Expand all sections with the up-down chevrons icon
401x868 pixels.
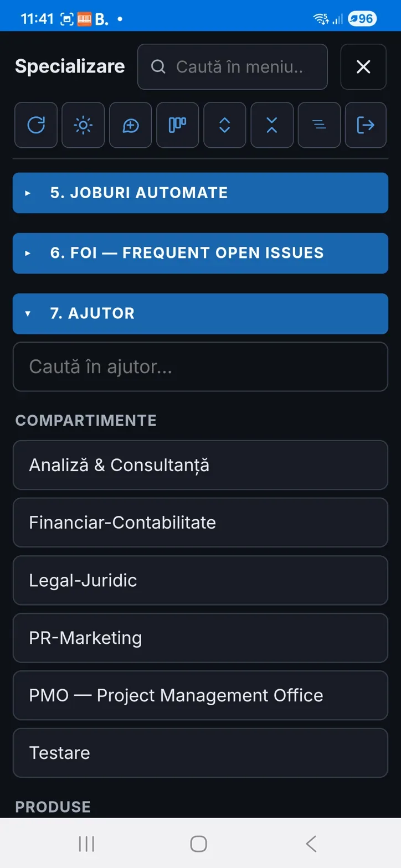coord(224,125)
